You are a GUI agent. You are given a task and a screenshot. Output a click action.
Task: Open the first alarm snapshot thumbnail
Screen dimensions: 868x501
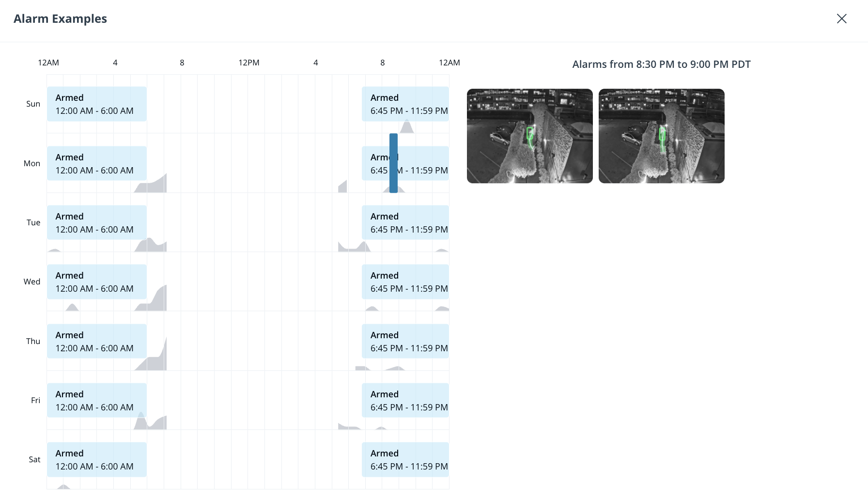pos(529,136)
